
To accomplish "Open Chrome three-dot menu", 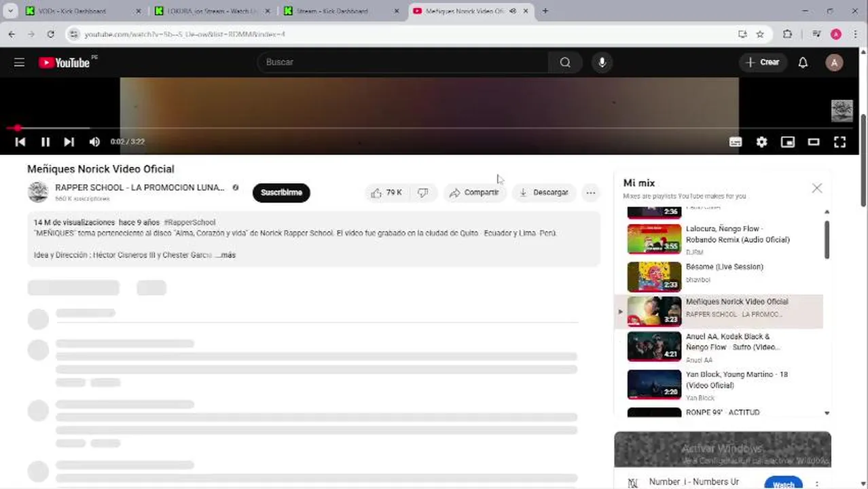I will [855, 34].
